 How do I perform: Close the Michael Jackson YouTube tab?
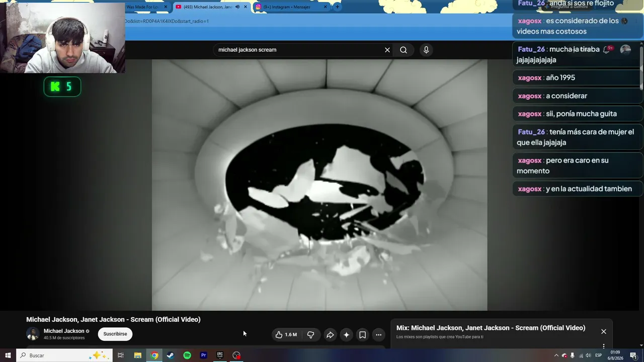tap(246, 7)
